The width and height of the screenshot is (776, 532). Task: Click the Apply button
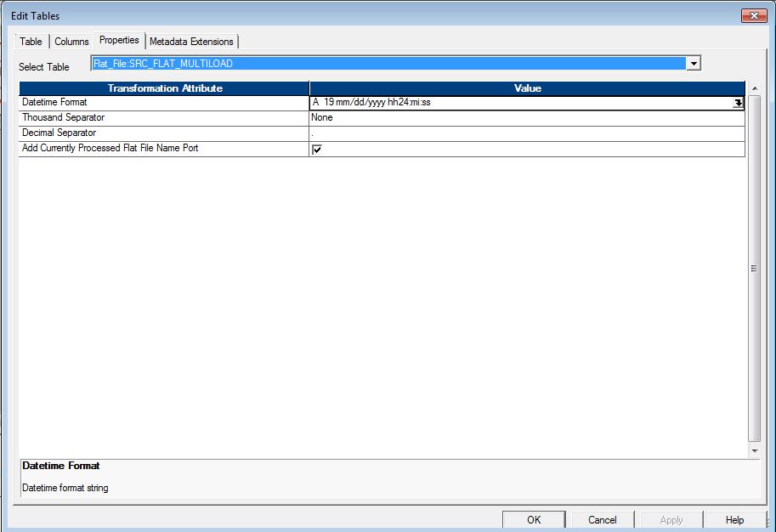point(670,518)
